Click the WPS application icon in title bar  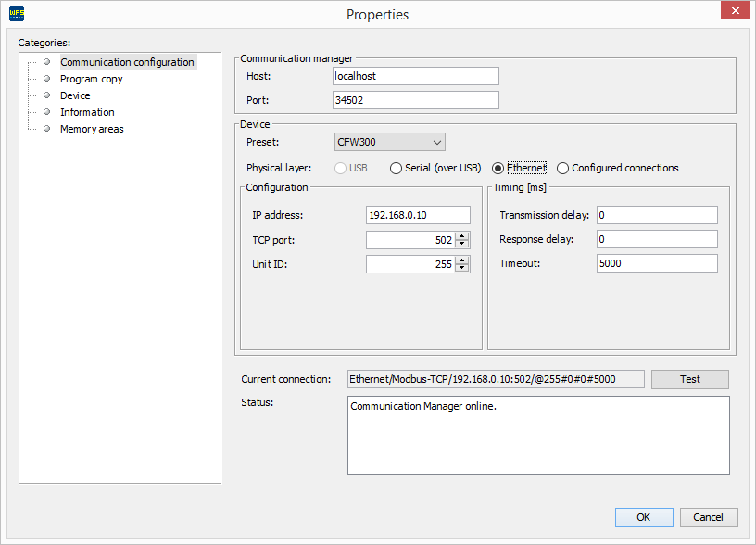[x=16, y=13]
